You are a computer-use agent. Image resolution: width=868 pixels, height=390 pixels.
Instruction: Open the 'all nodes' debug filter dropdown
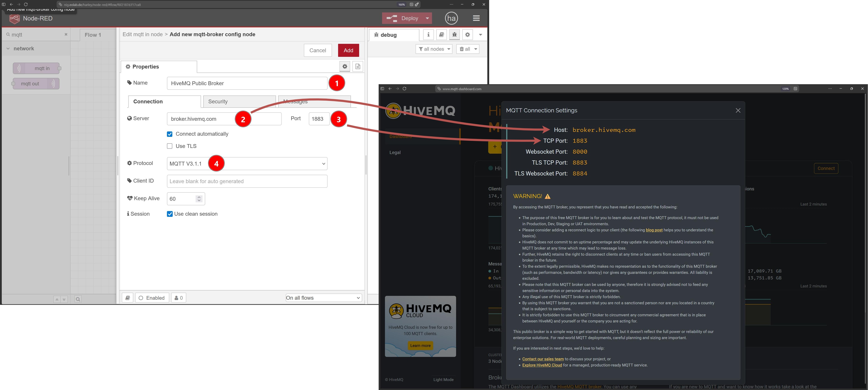pyautogui.click(x=434, y=49)
